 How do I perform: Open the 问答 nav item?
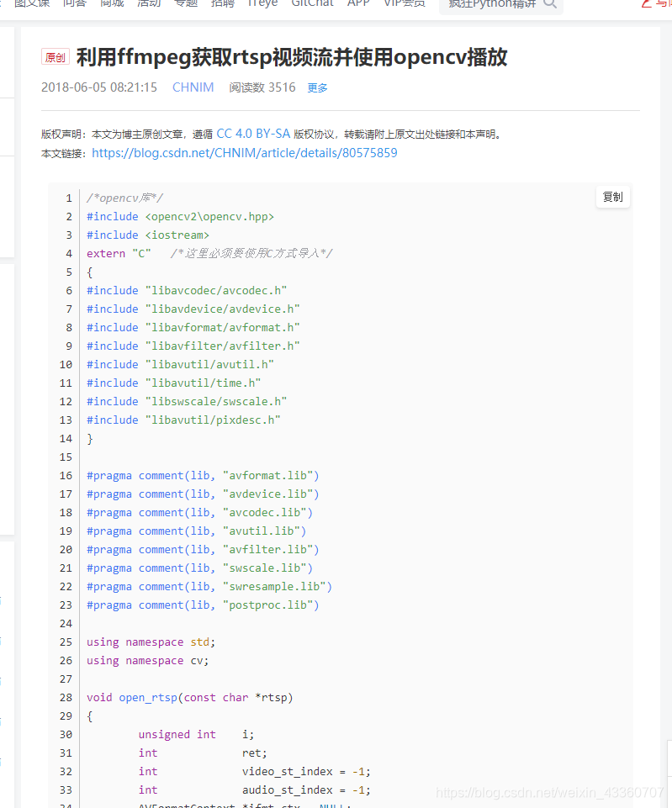tap(75, 3)
